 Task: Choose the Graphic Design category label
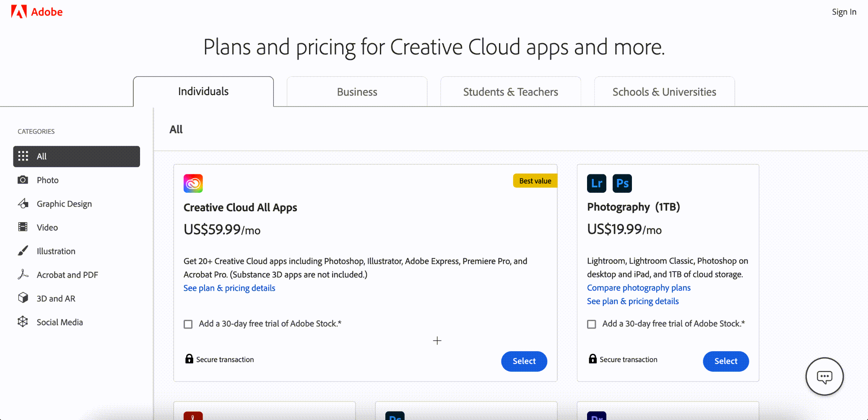[x=64, y=204]
